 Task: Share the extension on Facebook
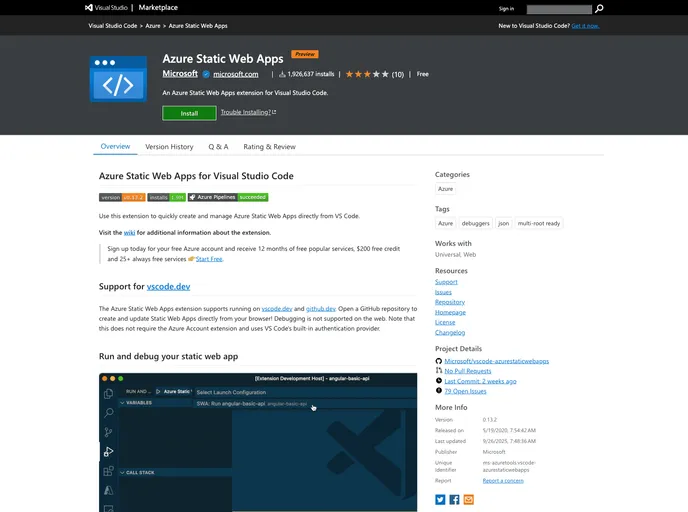pyautogui.click(x=454, y=499)
